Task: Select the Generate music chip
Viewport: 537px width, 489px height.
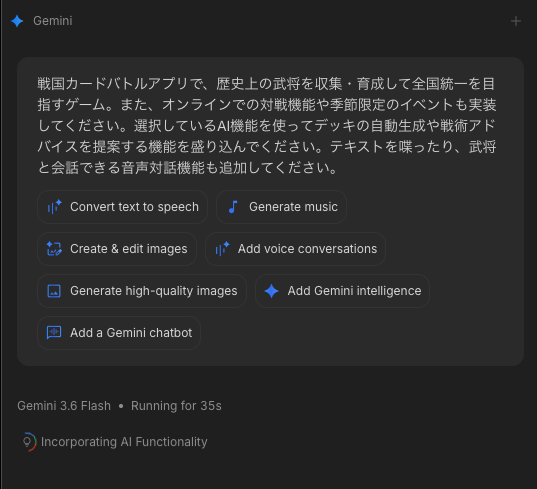Action: pyautogui.click(x=281, y=207)
